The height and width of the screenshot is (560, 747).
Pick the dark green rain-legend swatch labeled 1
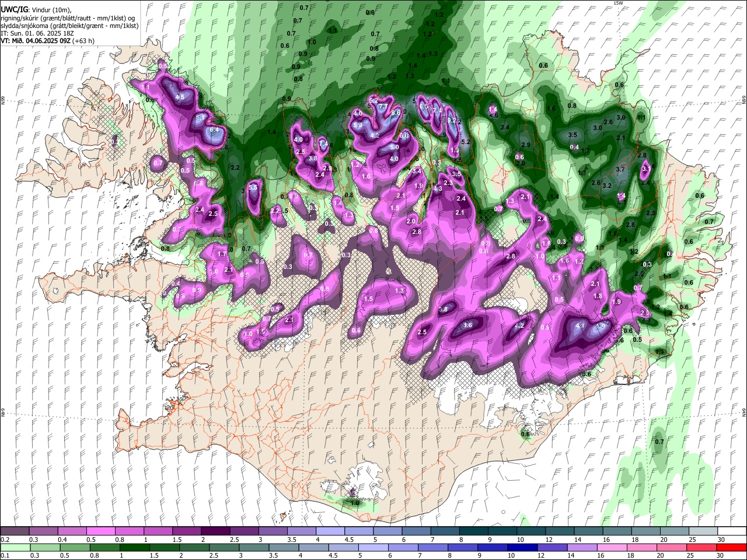coord(134,547)
